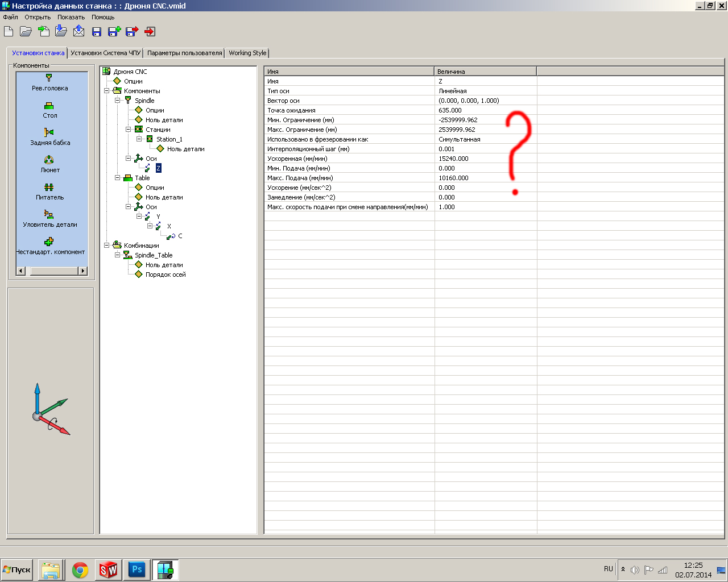
Task: Add a Задняя бабка component
Action: click(x=50, y=138)
